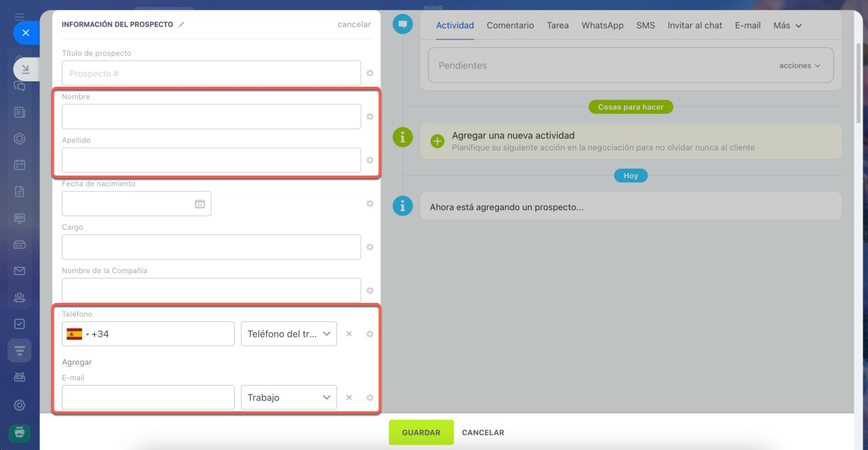Open the robot icon in left sidebar
The height and width of the screenshot is (450, 868).
[20, 377]
